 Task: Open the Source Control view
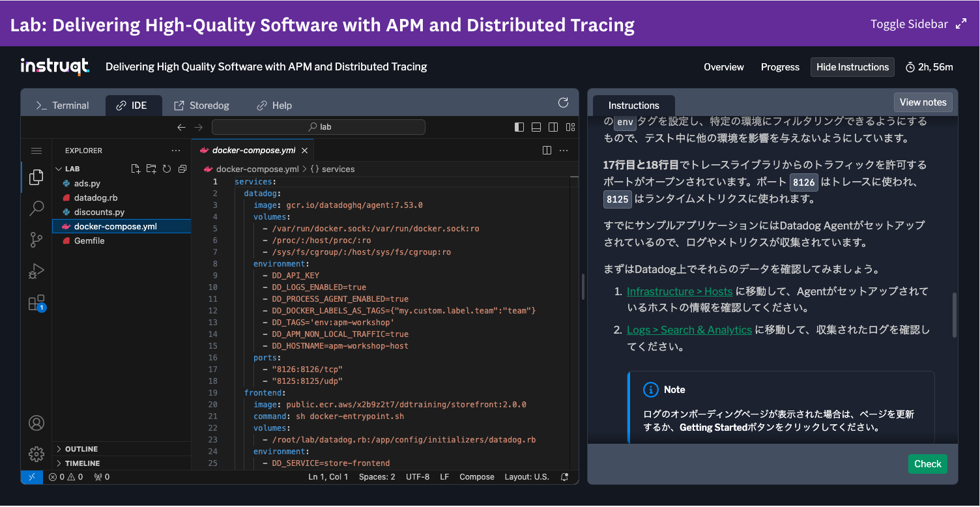[x=36, y=240]
